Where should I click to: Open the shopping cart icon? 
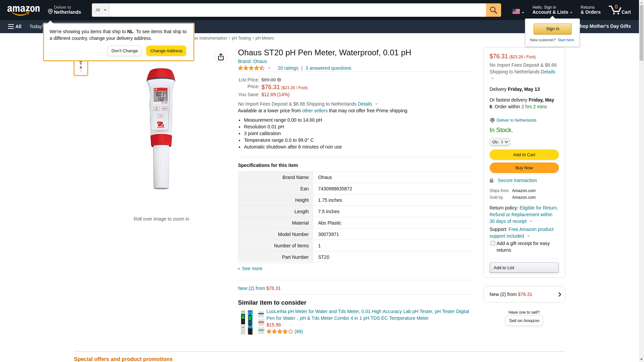click(620, 10)
